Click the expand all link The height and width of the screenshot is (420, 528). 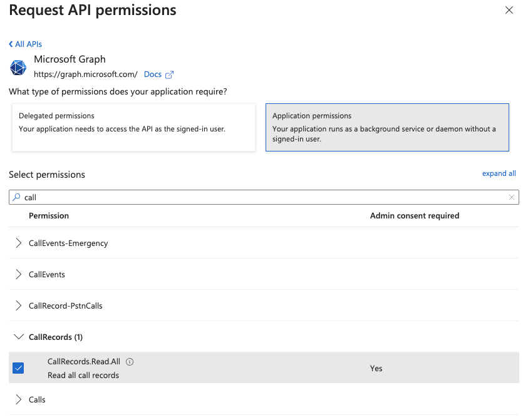point(499,173)
